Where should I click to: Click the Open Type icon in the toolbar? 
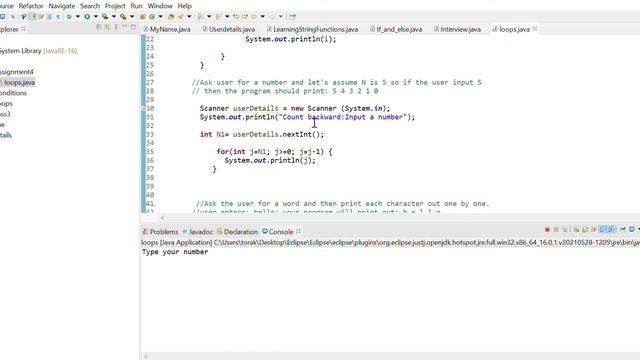pos(171,17)
